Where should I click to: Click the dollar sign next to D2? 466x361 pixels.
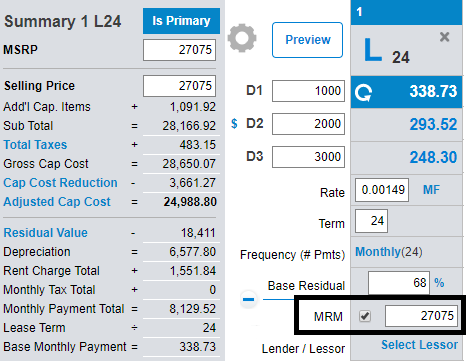234,124
